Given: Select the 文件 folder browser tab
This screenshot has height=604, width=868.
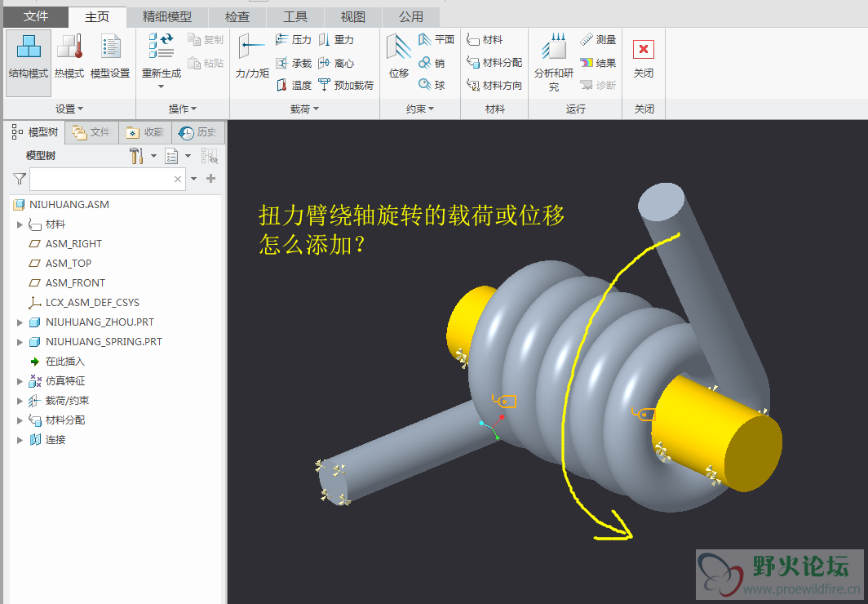Looking at the screenshot, I should coord(92,132).
